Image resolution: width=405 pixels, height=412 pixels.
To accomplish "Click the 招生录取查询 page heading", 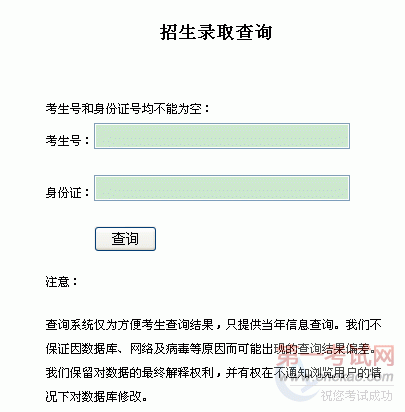I will click(x=216, y=32).
